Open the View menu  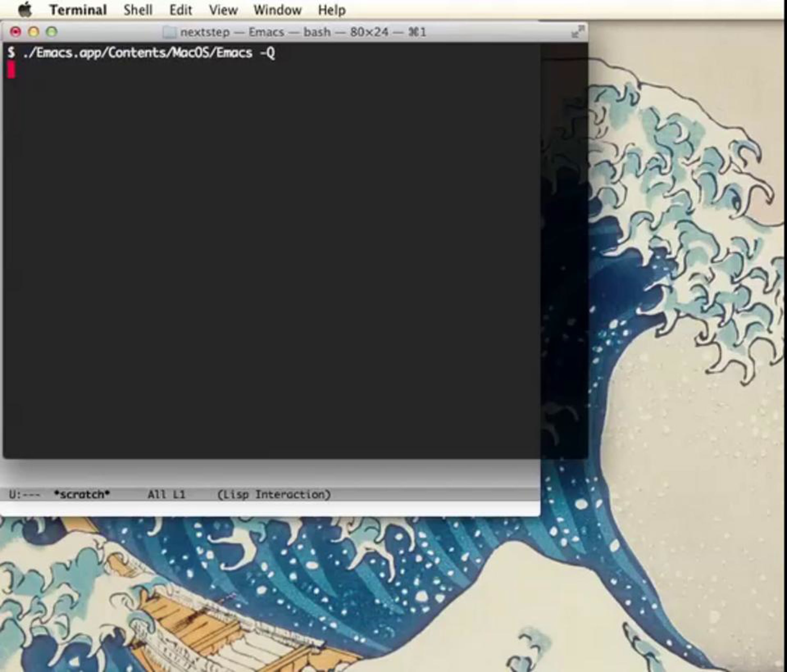223,10
